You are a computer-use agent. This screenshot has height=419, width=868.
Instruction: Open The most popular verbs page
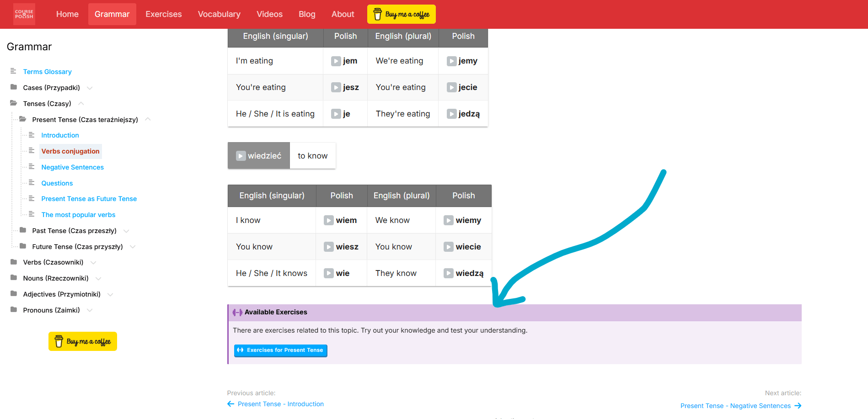coord(78,215)
